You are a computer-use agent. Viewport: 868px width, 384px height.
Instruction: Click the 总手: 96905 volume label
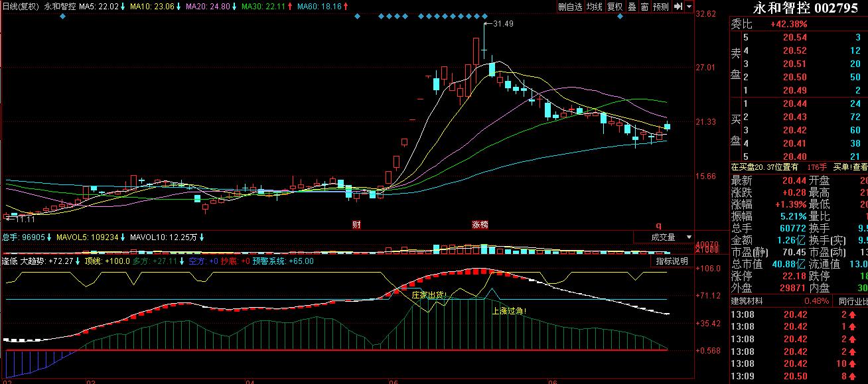coord(24,237)
